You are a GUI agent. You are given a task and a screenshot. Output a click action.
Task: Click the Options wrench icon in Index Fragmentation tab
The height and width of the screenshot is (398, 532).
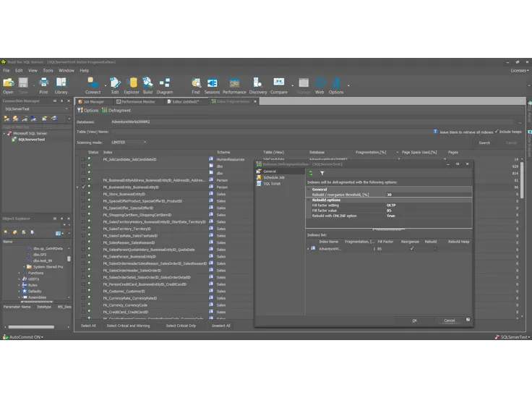tap(80, 111)
